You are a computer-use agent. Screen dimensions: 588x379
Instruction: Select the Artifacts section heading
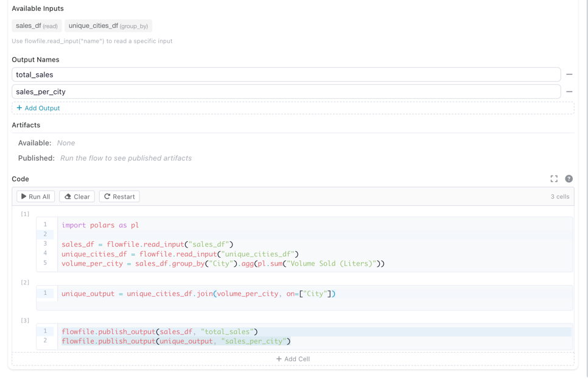point(26,125)
